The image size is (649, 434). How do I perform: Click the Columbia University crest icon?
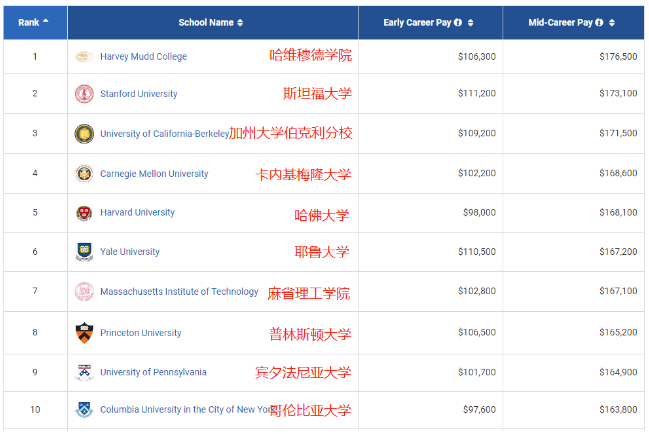click(x=84, y=410)
